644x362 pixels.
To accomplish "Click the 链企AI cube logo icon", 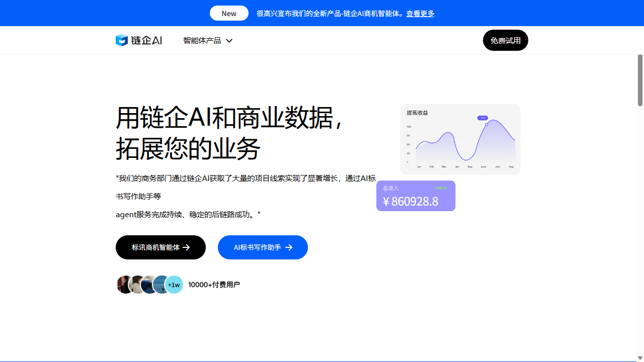I will 122,40.
